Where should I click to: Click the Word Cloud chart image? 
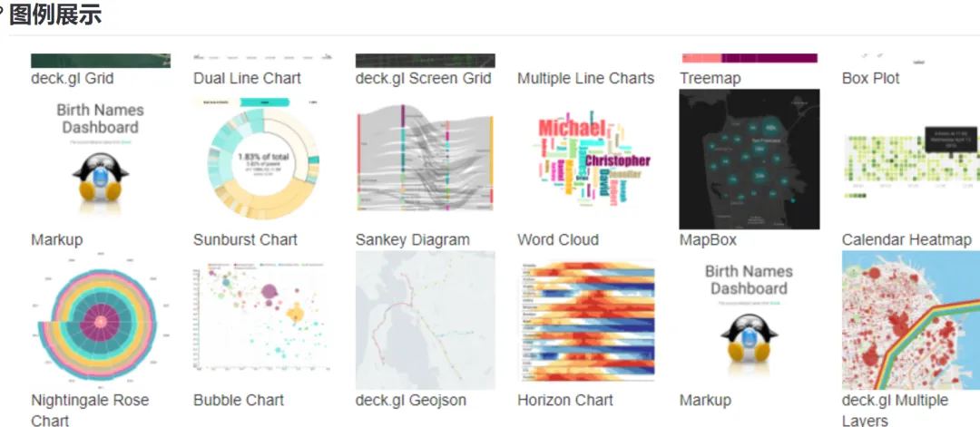click(x=587, y=160)
